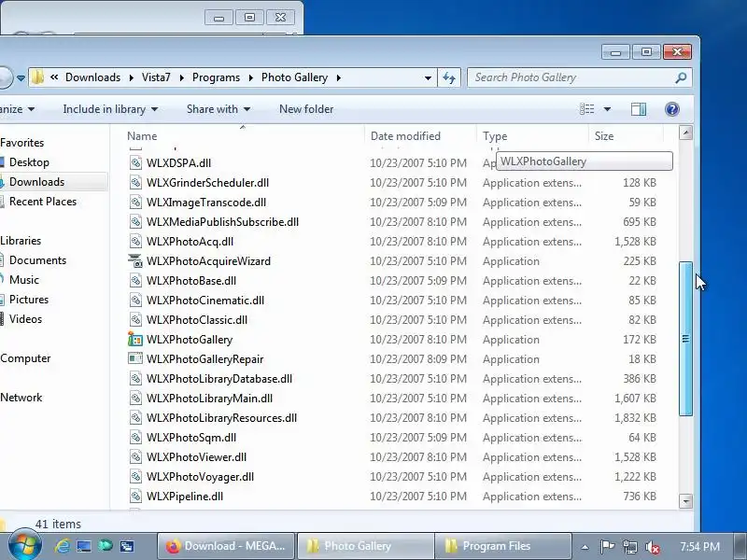Open the address bar history dropdown

tap(428, 77)
